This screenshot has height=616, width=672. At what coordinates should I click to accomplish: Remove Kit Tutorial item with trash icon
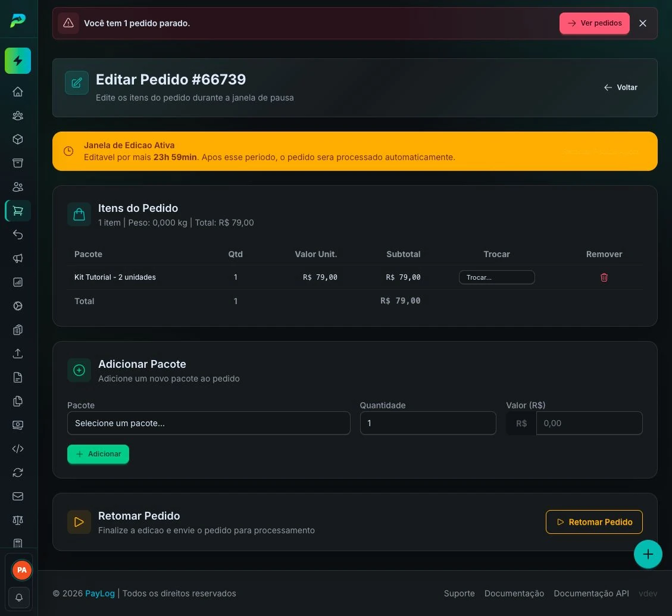tap(604, 277)
